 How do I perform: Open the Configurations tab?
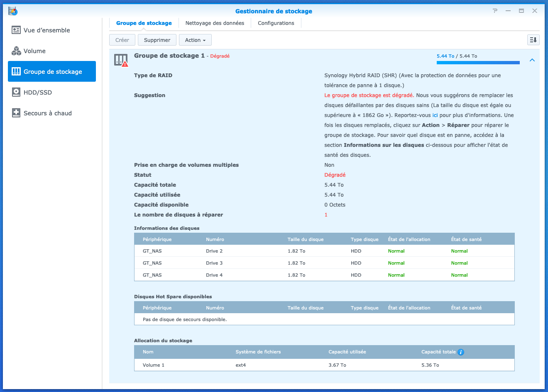point(276,23)
